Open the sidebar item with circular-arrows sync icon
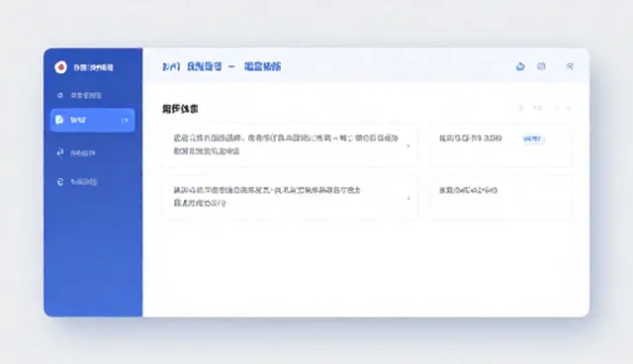 point(77,153)
